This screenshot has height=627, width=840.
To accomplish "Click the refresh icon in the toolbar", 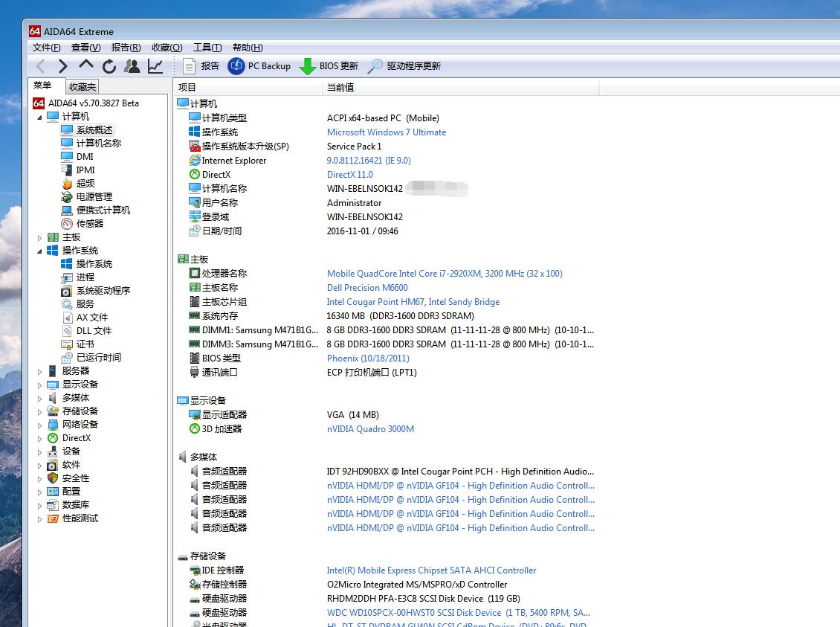I will (x=109, y=66).
